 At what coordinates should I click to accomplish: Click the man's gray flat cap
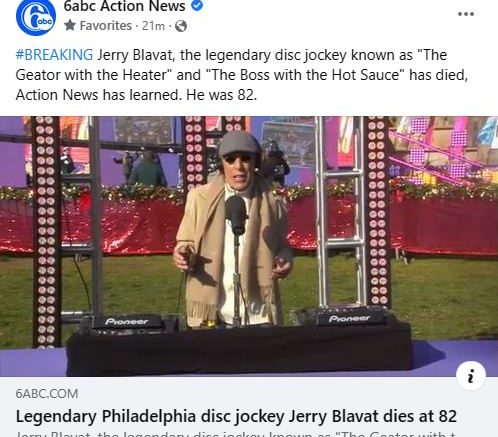pyautogui.click(x=240, y=144)
